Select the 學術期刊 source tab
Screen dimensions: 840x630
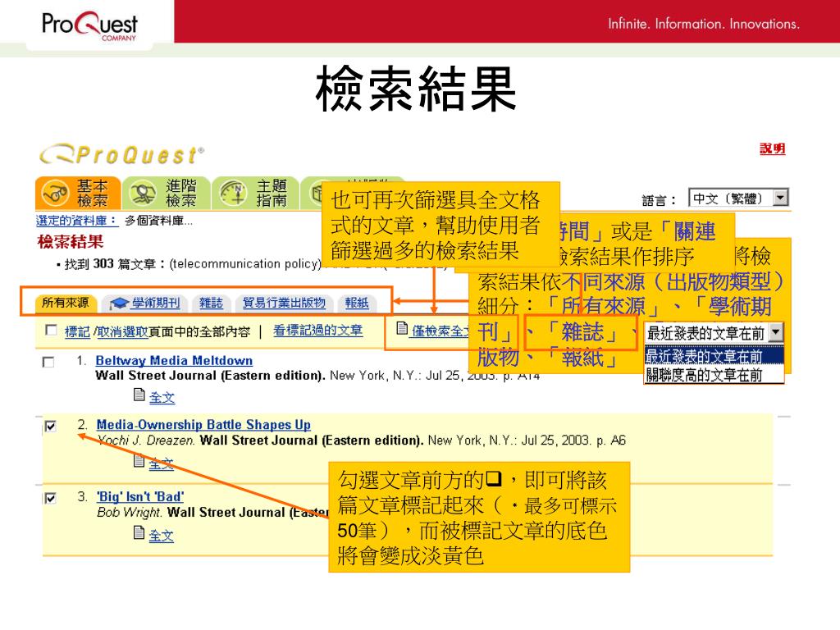coord(145,304)
